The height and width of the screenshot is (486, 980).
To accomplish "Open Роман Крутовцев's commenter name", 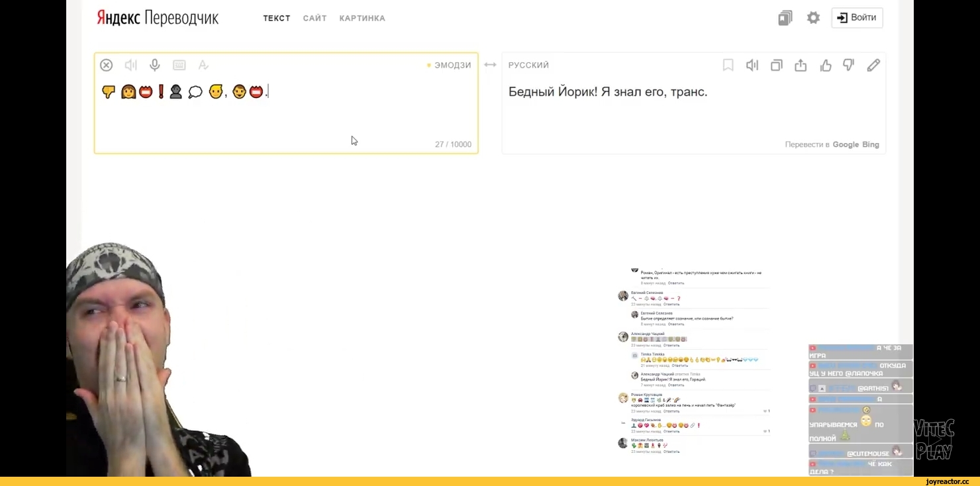I will pos(646,395).
